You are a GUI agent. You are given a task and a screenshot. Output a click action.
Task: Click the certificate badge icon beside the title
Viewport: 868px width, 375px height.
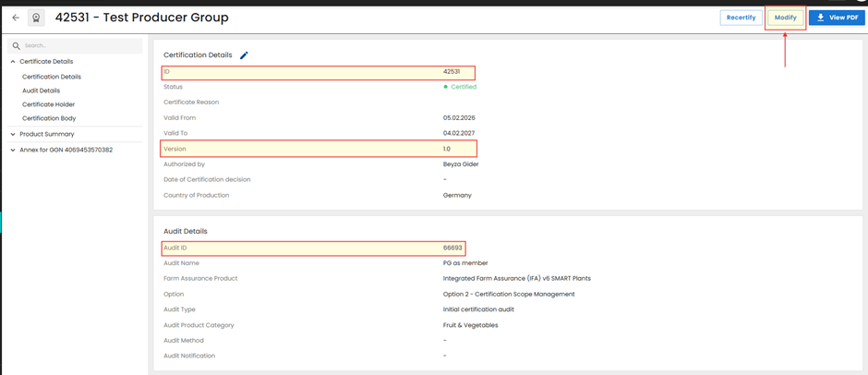coord(36,18)
